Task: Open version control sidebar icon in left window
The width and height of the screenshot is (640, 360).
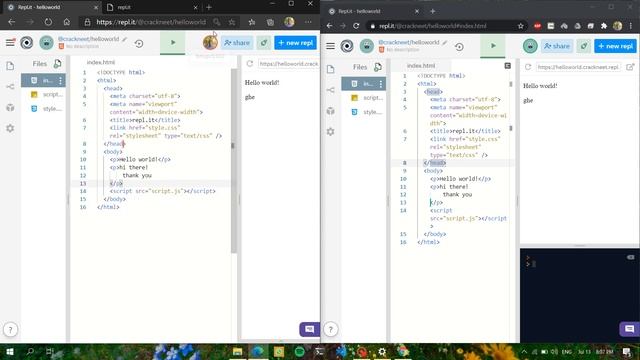Action: [x=10, y=87]
